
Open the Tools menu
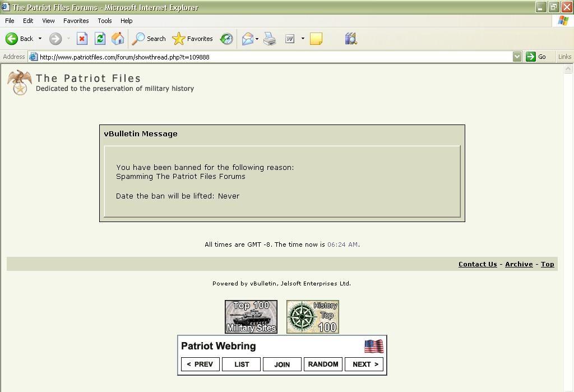pos(105,21)
